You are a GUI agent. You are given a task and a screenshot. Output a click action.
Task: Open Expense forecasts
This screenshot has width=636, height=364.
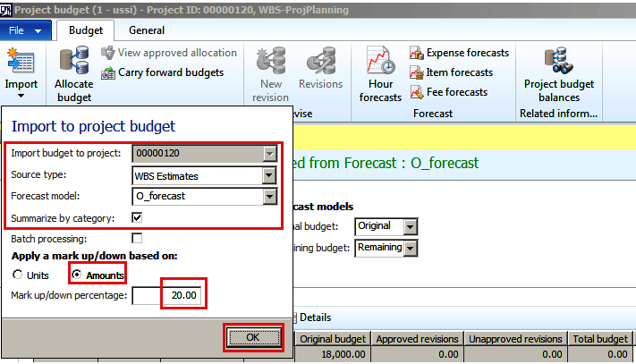459,53
